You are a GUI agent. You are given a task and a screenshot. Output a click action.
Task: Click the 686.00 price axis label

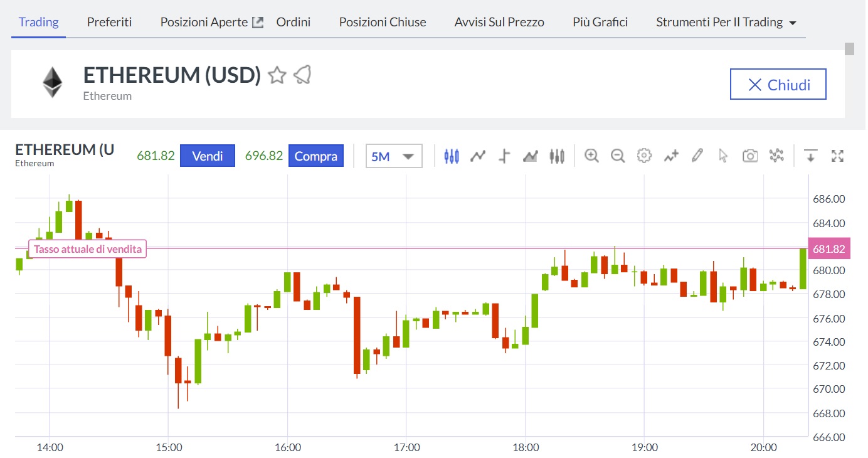click(828, 199)
